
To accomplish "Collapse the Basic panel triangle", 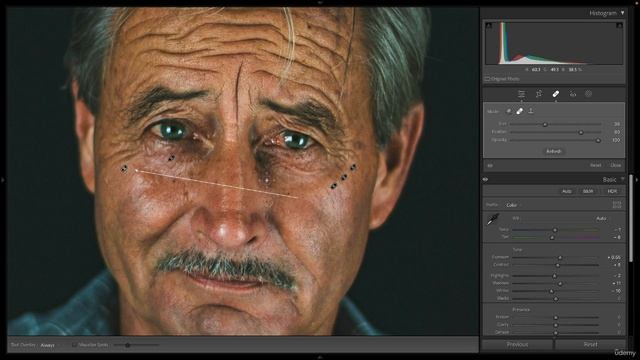I will 622,179.
